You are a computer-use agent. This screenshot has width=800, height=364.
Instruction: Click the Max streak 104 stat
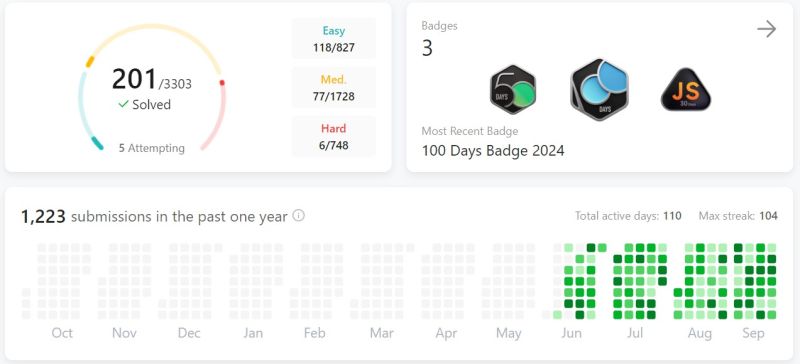tap(738, 216)
